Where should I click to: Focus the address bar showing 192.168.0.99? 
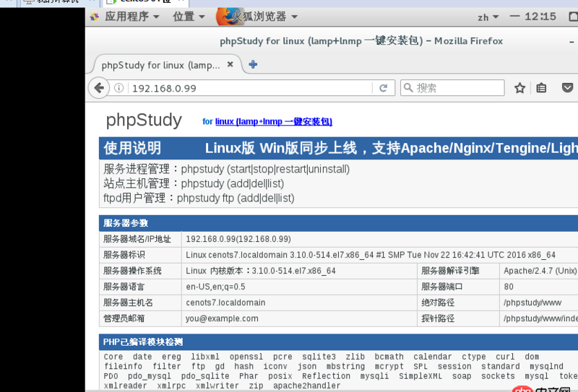250,88
